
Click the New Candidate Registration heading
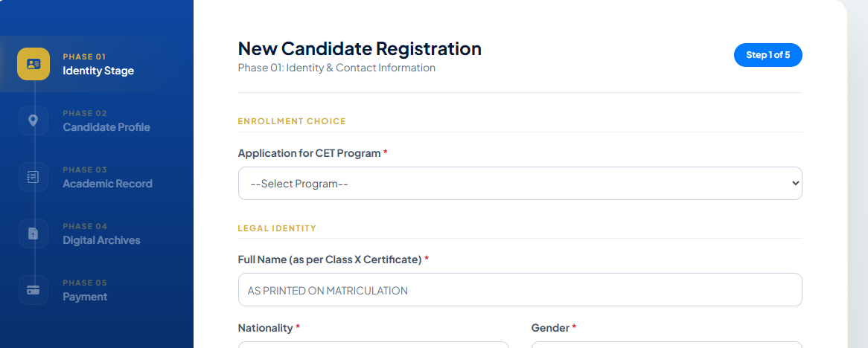pyautogui.click(x=360, y=49)
